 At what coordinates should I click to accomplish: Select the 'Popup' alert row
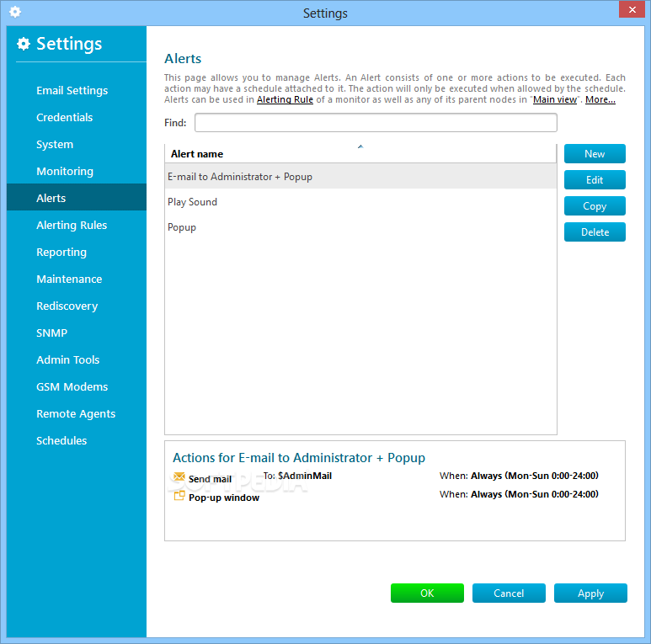[x=360, y=227]
